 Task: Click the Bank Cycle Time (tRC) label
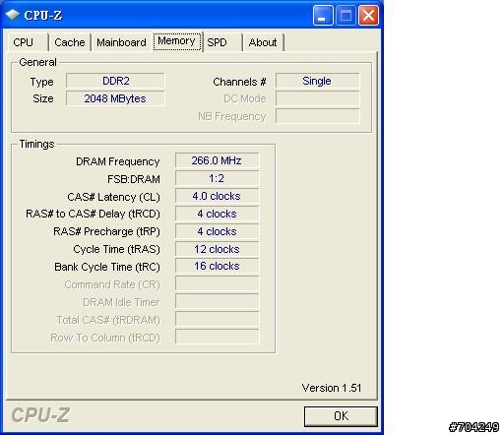pyautogui.click(x=107, y=267)
